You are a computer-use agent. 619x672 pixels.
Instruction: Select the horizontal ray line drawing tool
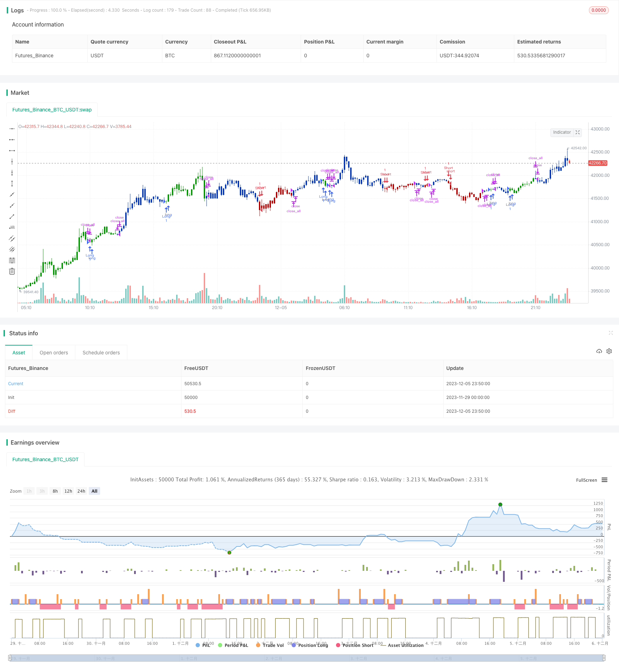12,140
